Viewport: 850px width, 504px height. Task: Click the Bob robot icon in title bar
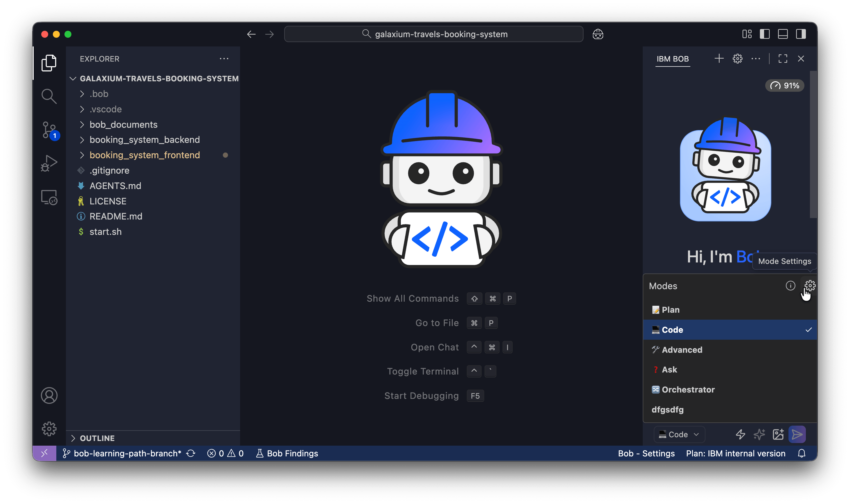coord(598,34)
